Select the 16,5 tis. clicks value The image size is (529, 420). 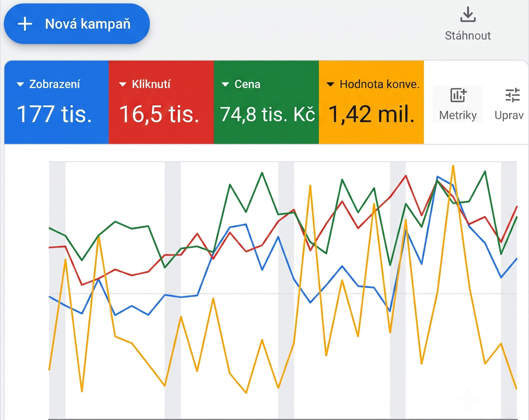pyautogui.click(x=159, y=114)
